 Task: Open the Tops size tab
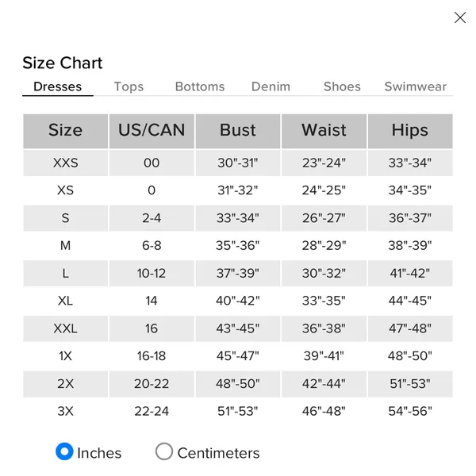click(x=129, y=86)
